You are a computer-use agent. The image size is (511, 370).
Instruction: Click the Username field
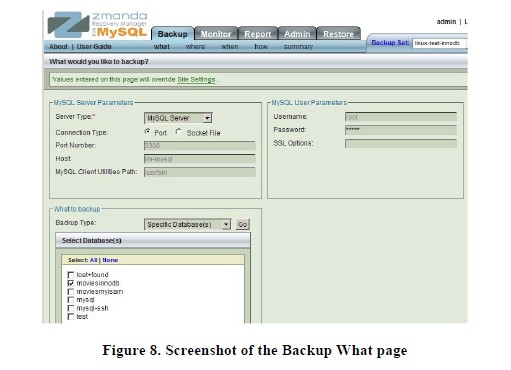(x=401, y=117)
